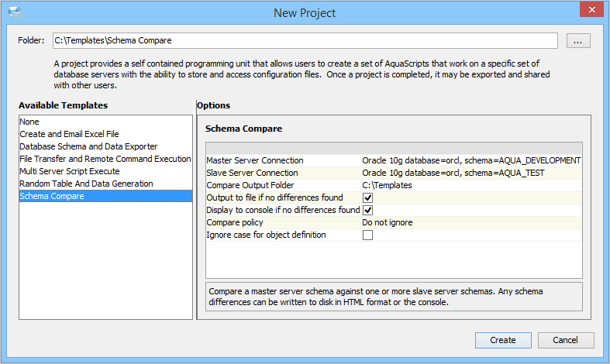This screenshot has width=610, height=364.
Task: Select the None template
Action: [29, 122]
